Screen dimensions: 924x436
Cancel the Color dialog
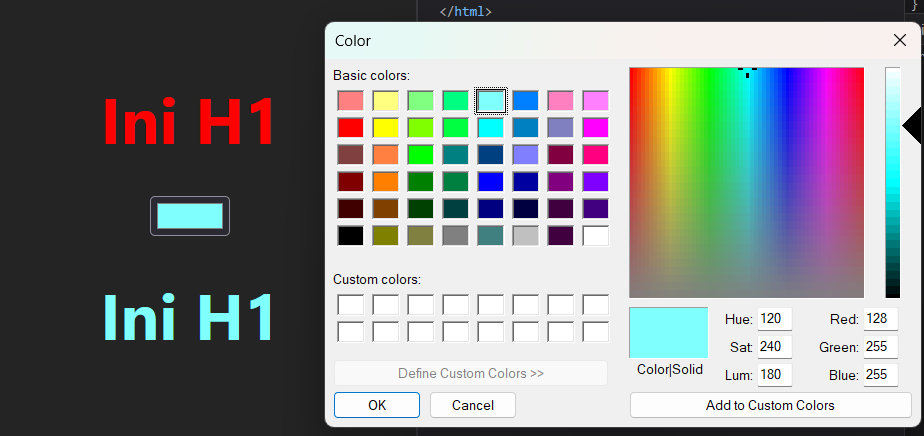pos(473,405)
